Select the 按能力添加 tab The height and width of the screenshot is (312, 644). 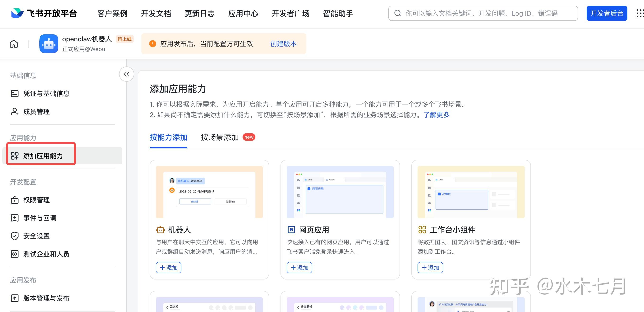pos(168,137)
